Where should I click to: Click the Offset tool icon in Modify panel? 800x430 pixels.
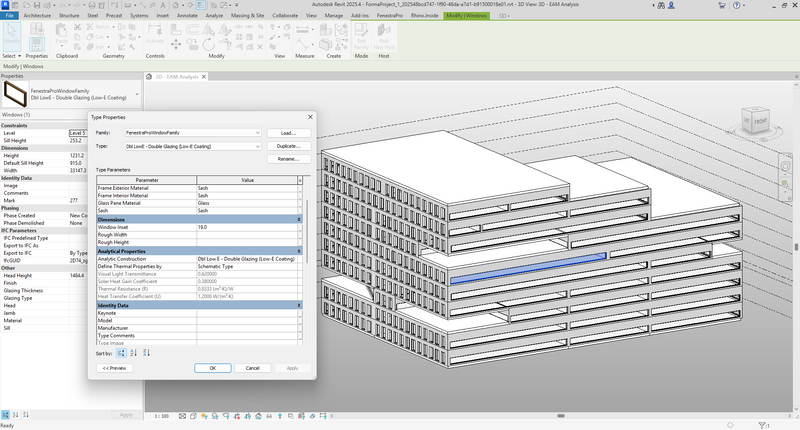(192, 30)
